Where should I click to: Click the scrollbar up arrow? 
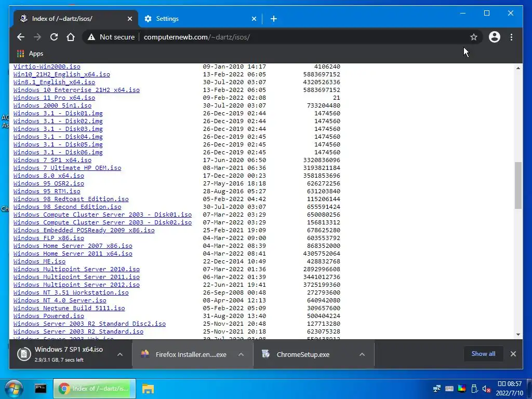518,68
